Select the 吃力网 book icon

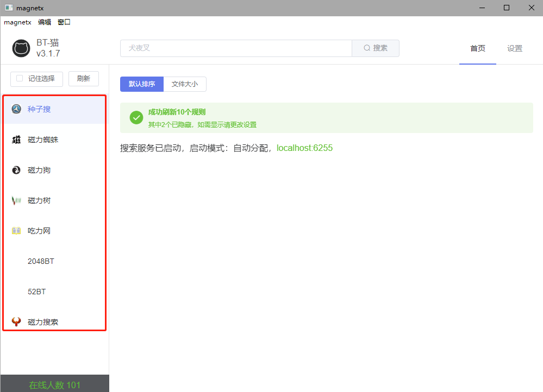click(x=16, y=231)
